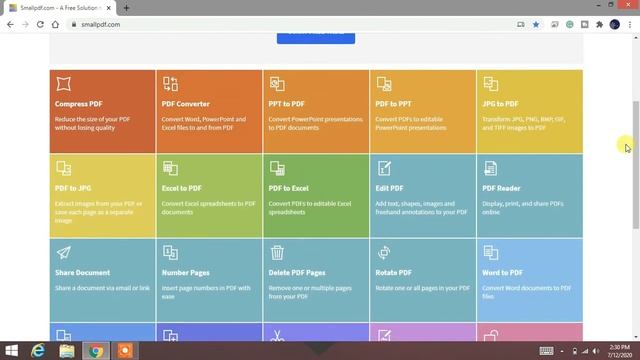Choose the JPG to PDF icon

491,84
